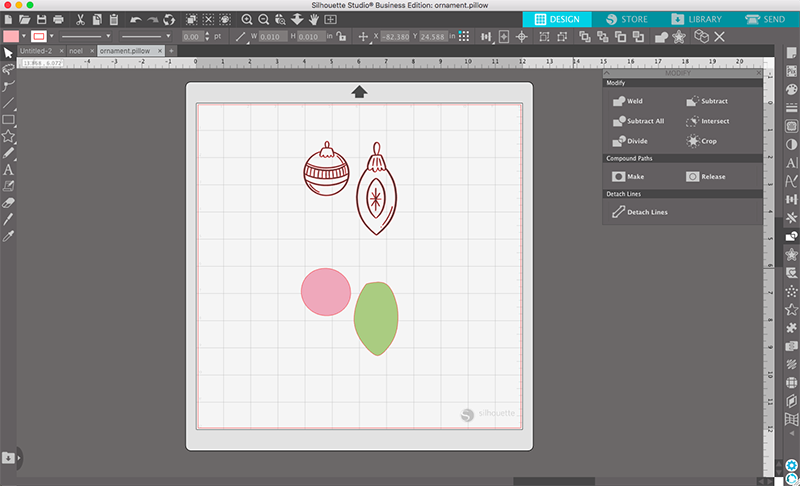This screenshot has width=800, height=486.
Task: Open the Offset star panel icon
Action: tap(791, 254)
